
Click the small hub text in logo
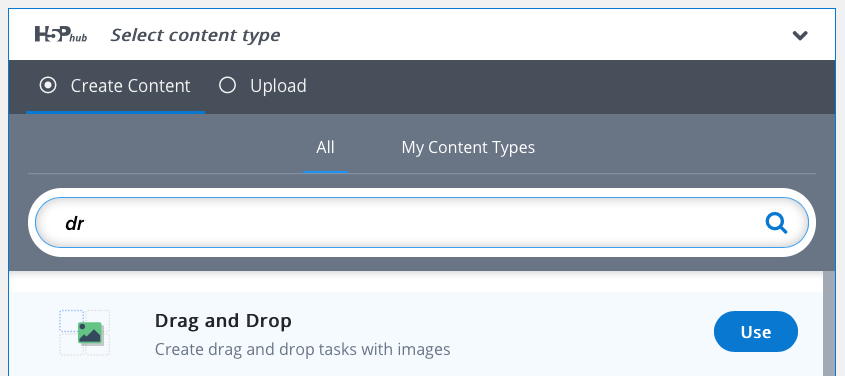[x=79, y=38]
